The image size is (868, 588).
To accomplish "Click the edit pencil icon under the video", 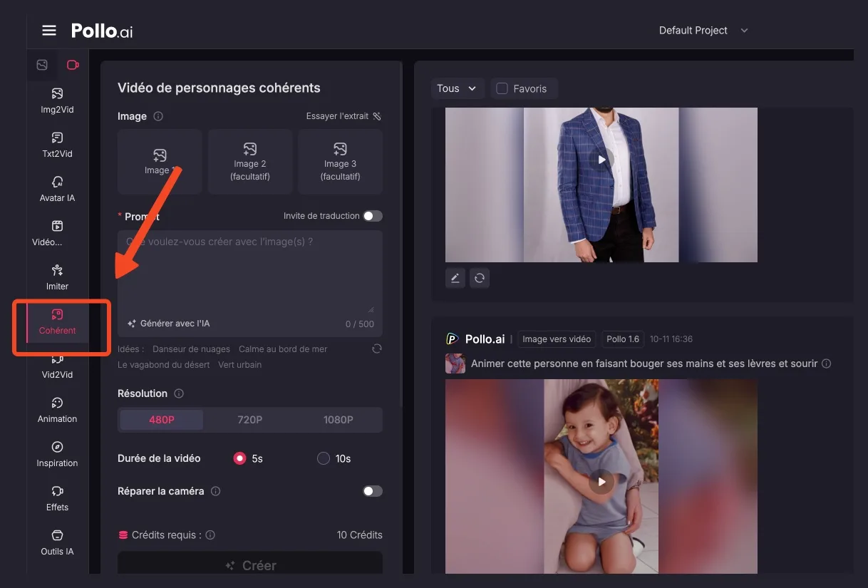I will [455, 278].
